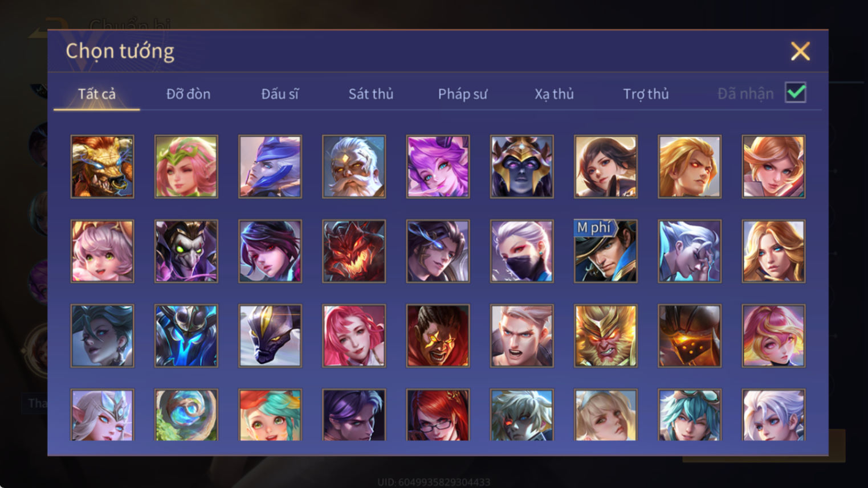Choose the dark knight with gold helmet

coord(521,167)
